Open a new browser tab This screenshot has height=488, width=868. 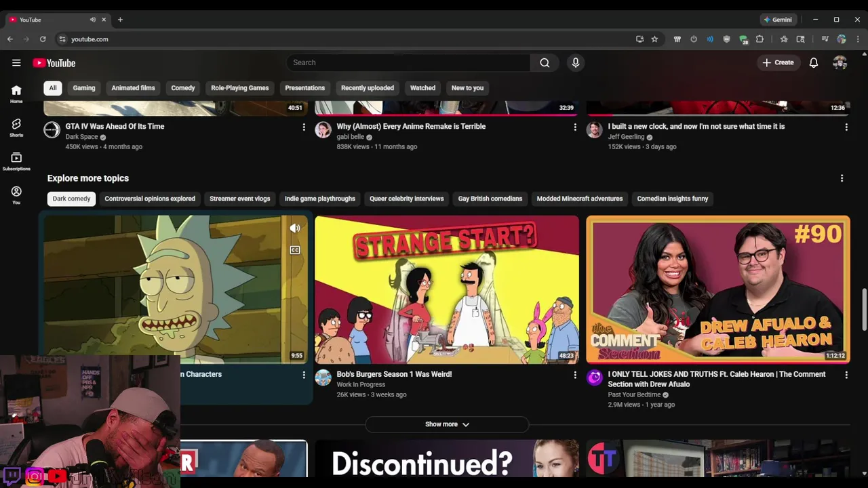pyautogui.click(x=120, y=20)
